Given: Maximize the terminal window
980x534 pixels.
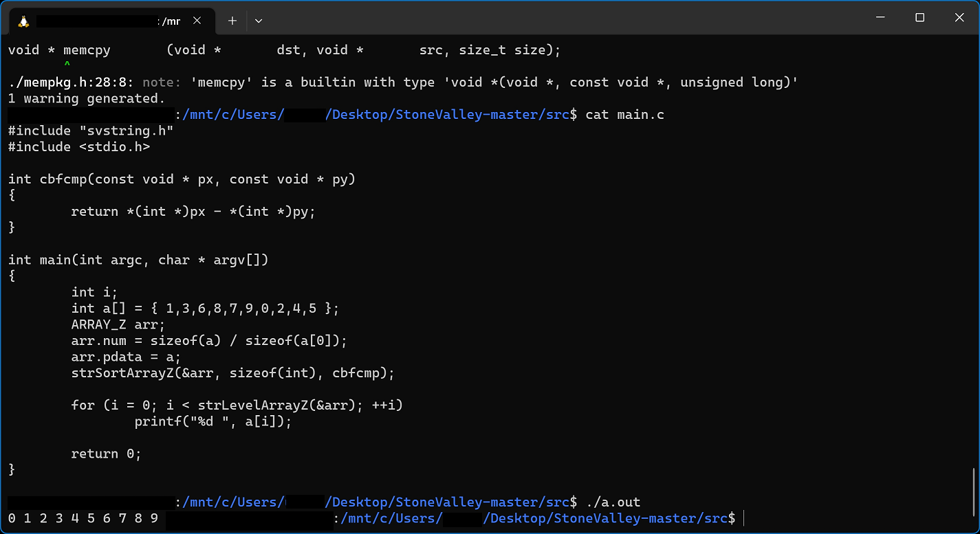Looking at the screenshot, I should click(x=919, y=18).
